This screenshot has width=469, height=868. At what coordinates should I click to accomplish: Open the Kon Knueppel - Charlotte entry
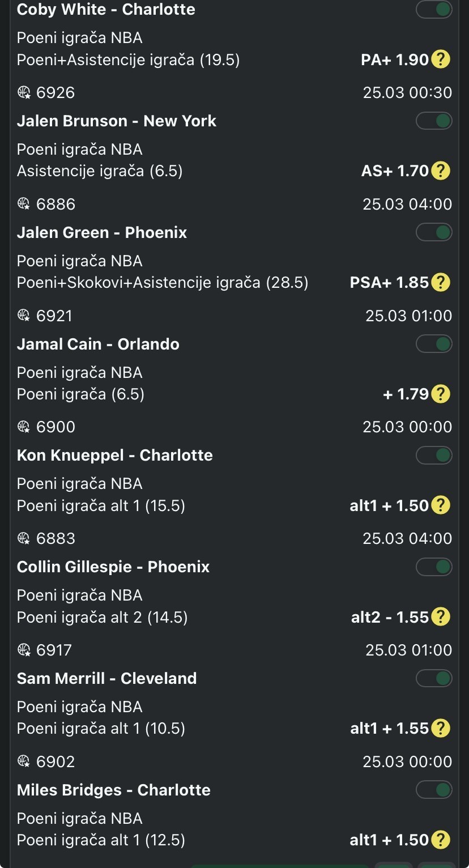[x=115, y=456]
